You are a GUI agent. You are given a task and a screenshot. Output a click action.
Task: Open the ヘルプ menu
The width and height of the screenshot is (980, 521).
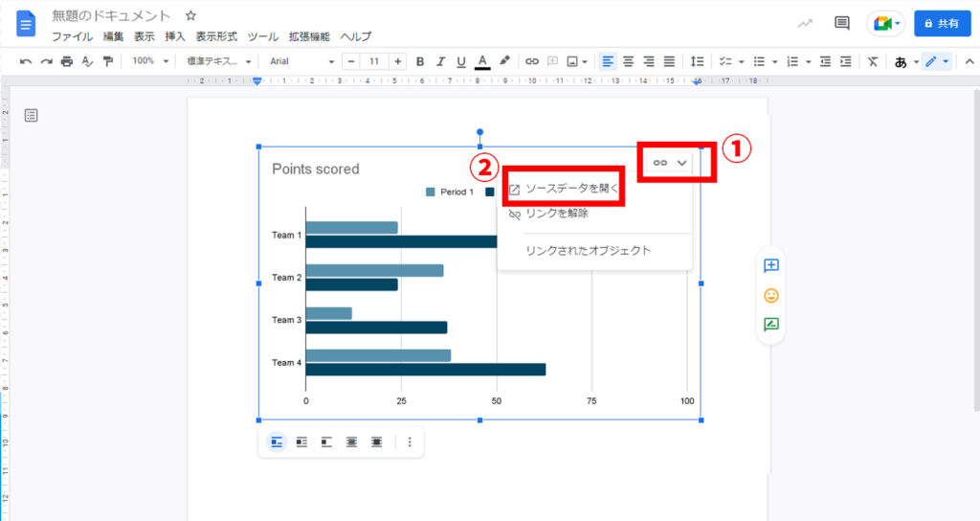(x=356, y=36)
